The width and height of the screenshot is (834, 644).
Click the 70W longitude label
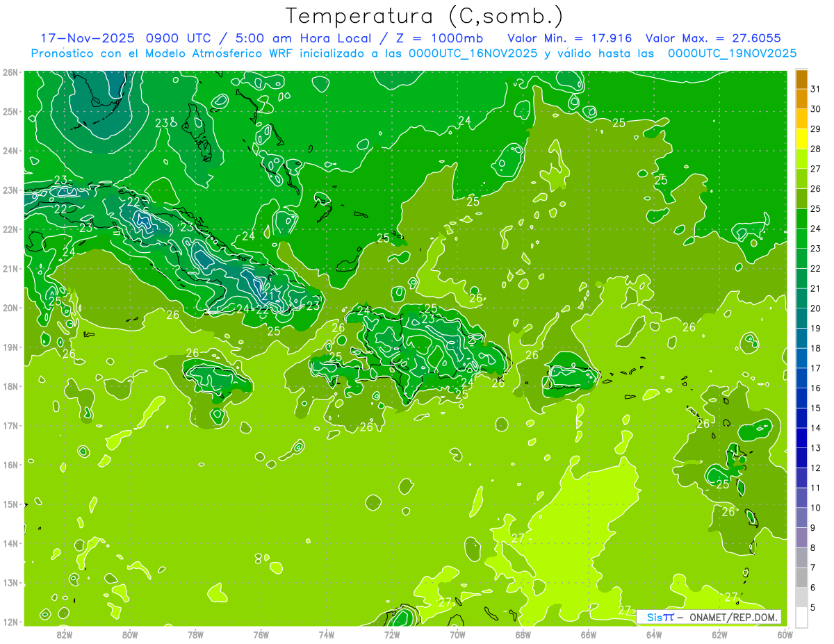(x=457, y=634)
